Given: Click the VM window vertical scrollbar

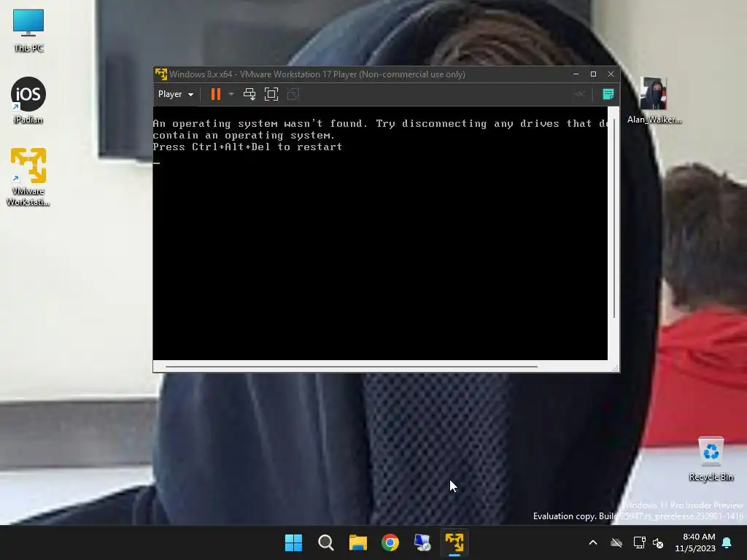Looking at the screenshot, I should [614, 219].
